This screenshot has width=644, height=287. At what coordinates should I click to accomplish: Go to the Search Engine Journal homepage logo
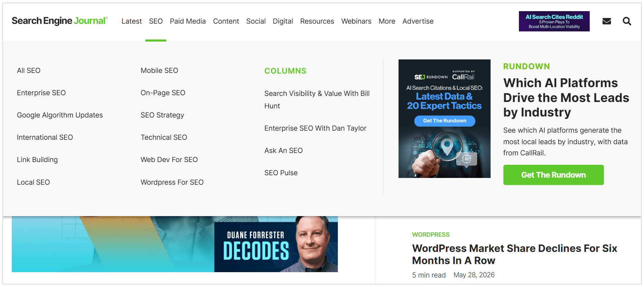(x=60, y=21)
